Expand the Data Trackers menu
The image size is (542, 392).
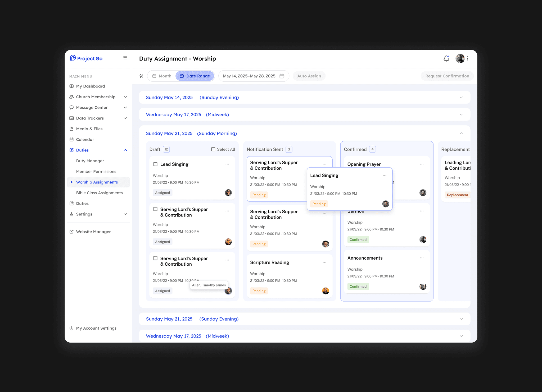click(x=98, y=118)
